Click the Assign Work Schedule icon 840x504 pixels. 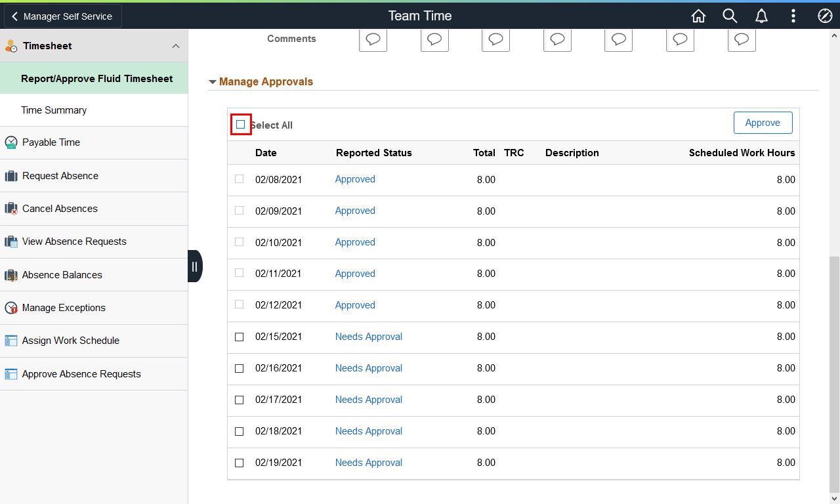coord(11,341)
